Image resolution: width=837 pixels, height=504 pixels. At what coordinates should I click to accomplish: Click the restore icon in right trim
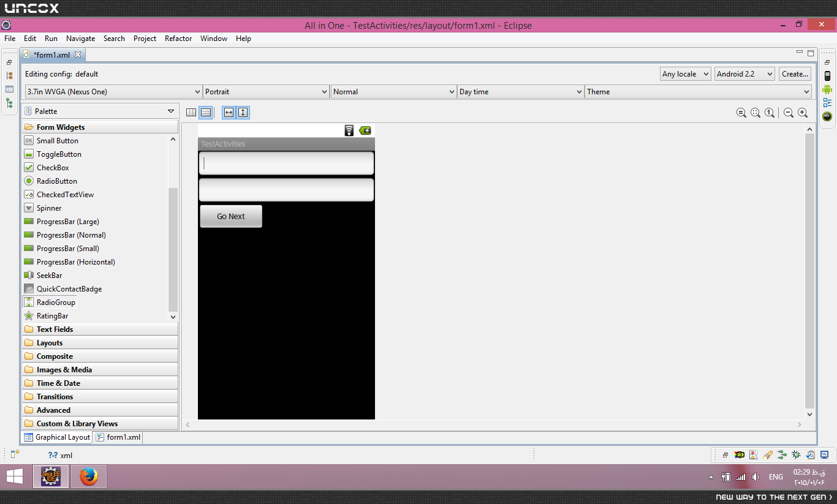pyautogui.click(x=827, y=62)
